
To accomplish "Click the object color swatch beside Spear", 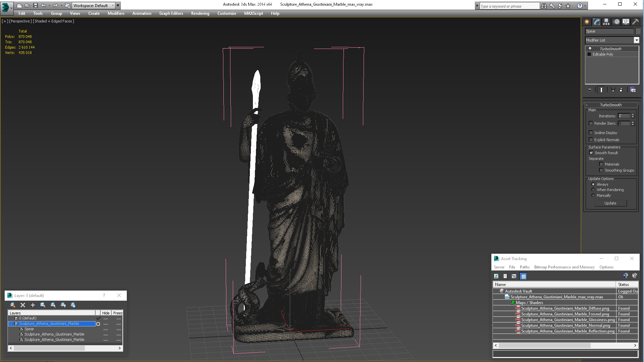I will click(x=638, y=31).
